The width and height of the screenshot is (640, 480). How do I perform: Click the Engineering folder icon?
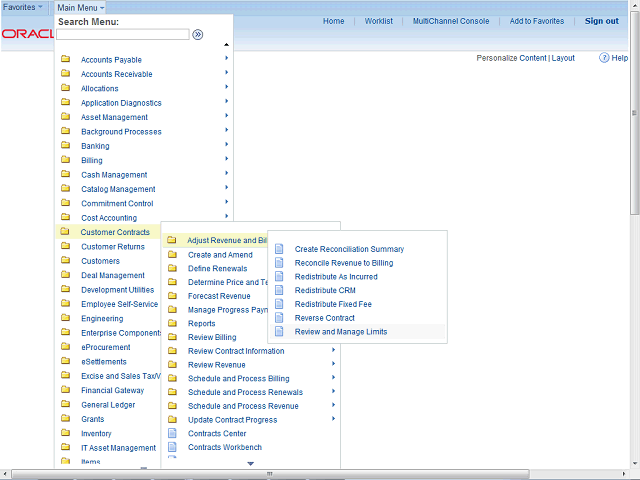[65, 318]
